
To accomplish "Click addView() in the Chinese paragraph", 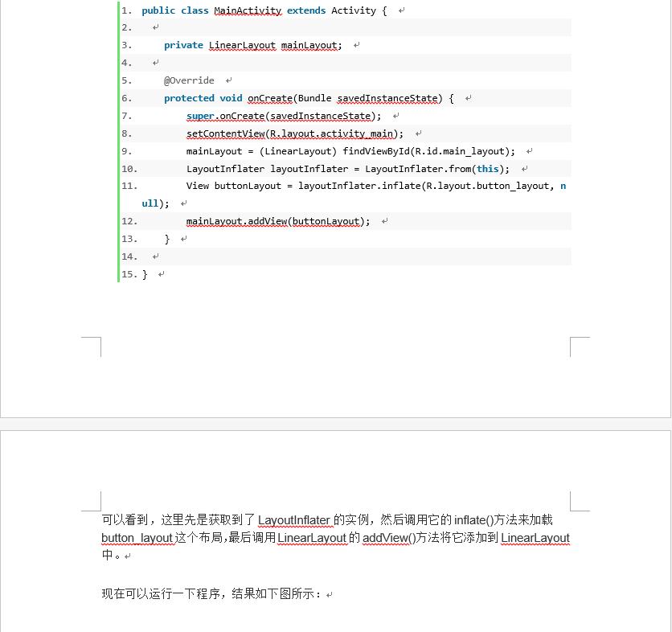I will pyautogui.click(x=389, y=538).
